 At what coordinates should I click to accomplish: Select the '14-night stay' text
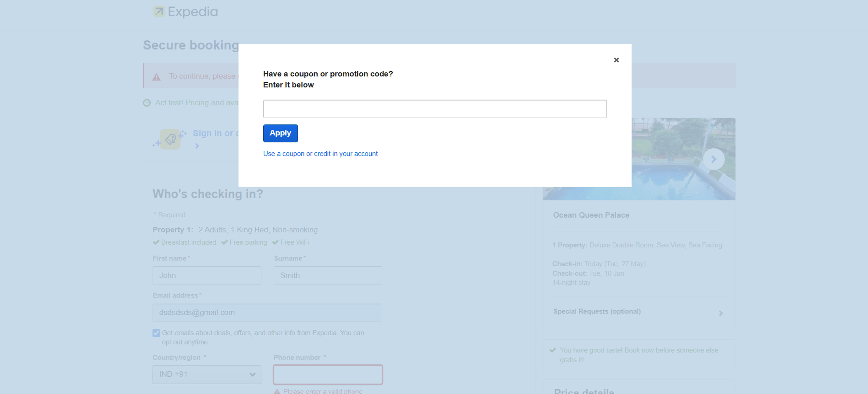pos(571,283)
